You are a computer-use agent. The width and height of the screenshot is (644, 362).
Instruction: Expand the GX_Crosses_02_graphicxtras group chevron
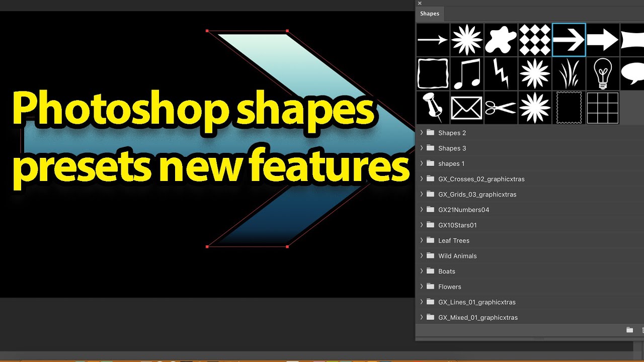pyautogui.click(x=422, y=178)
